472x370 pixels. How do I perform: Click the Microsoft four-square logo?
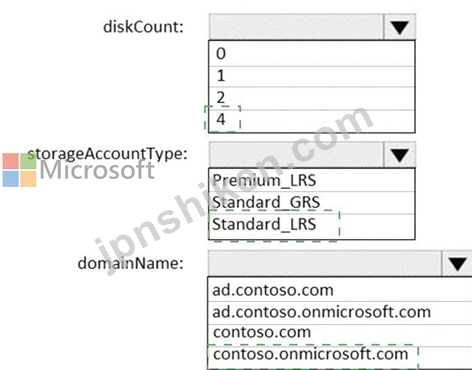pyautogui.click(x=19, y=170)
